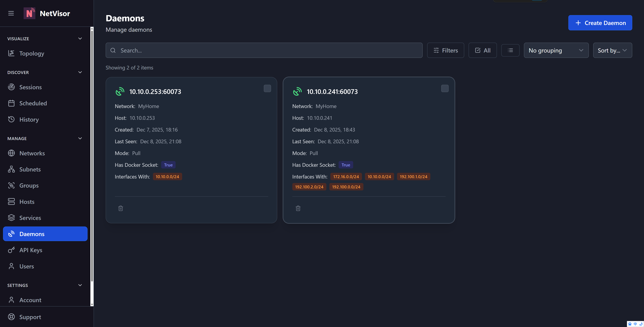Click the 192.100.1.0/24 subnet tag
The width and height of the screenshot is (644, 327).
[414, 177]
